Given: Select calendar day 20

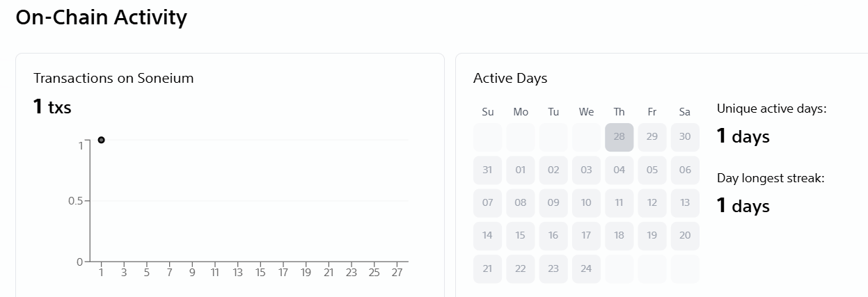Looking at the screenshot, I should [685, 235].
